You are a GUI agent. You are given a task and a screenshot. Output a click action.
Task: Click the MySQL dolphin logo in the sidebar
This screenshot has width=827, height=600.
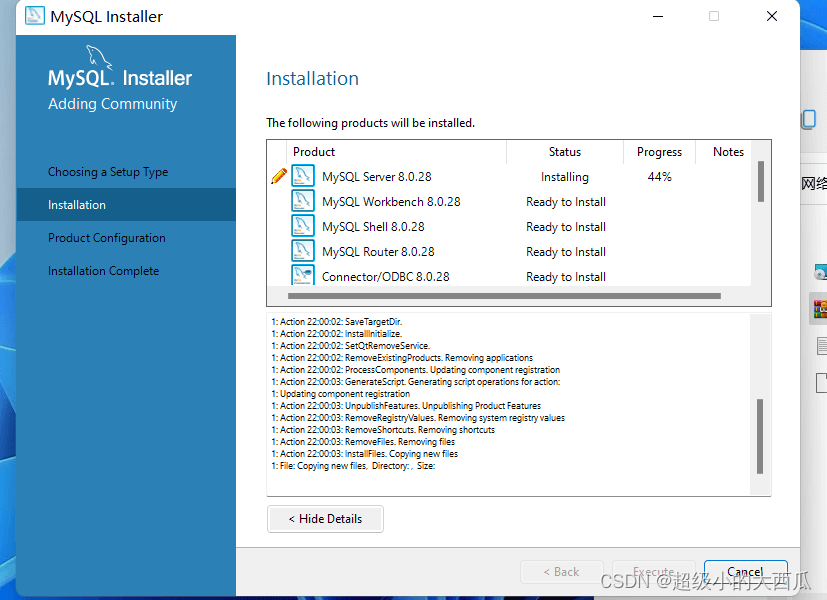point(99,57)
